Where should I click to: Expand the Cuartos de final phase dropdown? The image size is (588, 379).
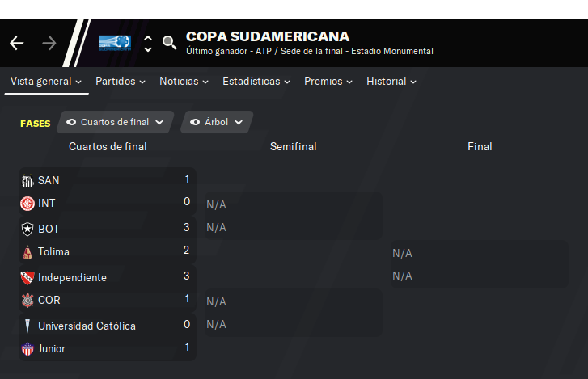pyautogui.click(x=115, y=122)
